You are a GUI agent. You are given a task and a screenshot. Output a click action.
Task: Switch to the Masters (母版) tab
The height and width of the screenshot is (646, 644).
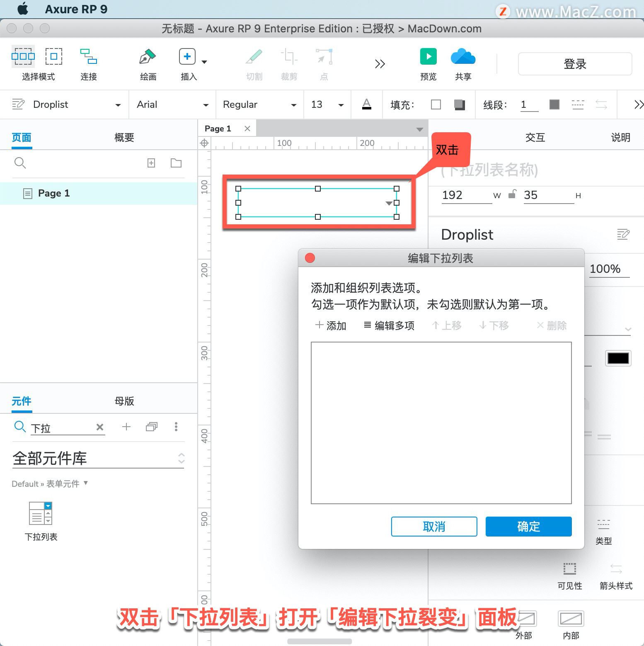pyautogui.click(x=124, y=401)
